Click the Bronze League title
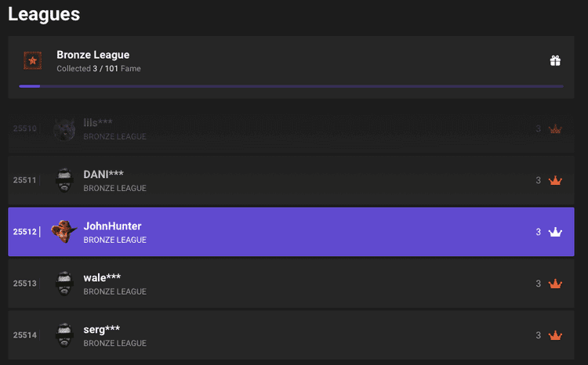Screen dimensions: 588x365 tap(93, 55)
